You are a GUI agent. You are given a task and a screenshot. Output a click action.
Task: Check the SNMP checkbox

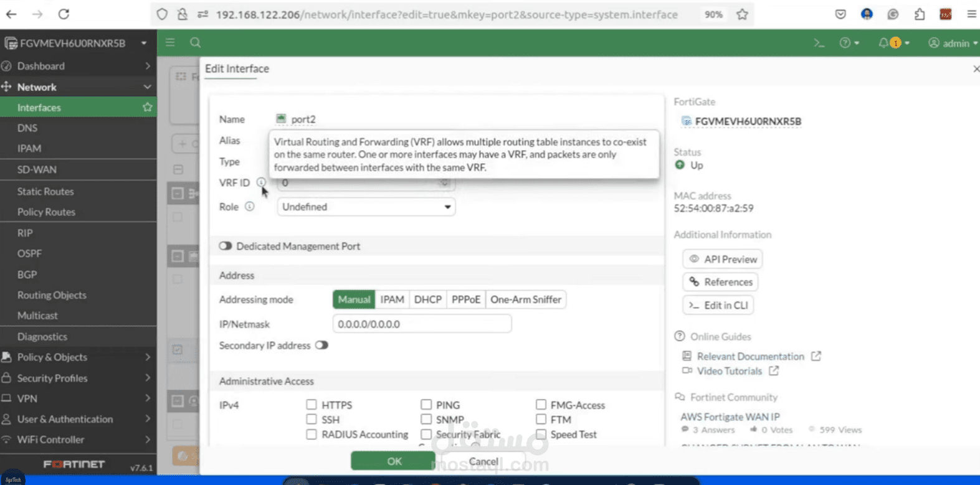pyautogui.click(x=426, y=420)
